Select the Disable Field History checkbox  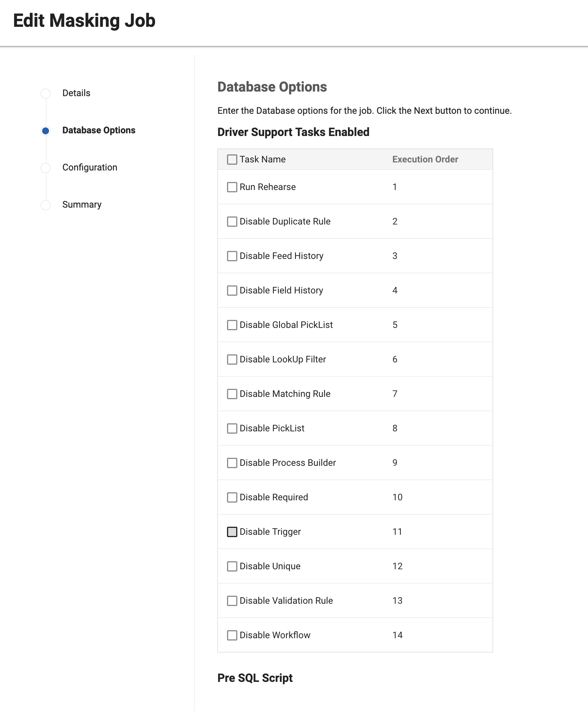pos(232,291)
